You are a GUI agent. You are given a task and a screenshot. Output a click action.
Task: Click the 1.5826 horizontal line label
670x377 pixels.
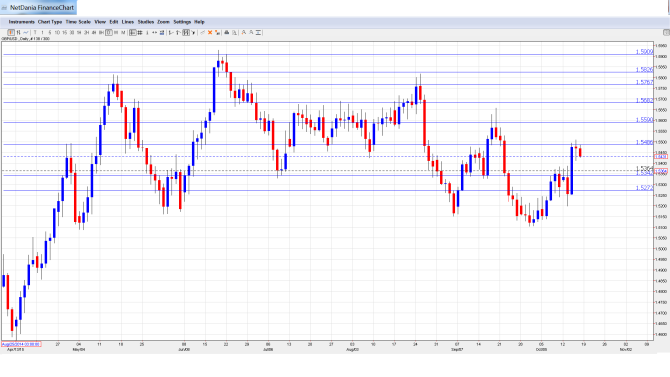click(x=644, y=70)
